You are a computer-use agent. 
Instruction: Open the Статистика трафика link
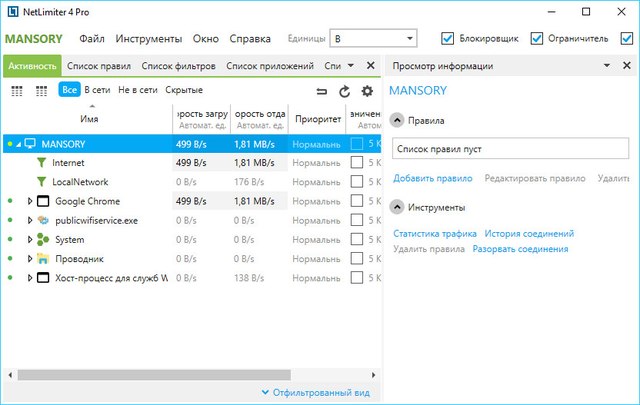click(435, 233)
